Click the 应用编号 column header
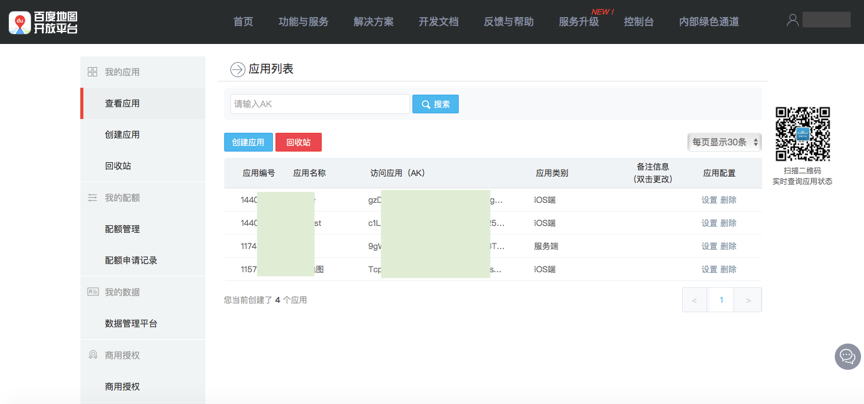Screen dimensions: 864x404 point(258,173)
